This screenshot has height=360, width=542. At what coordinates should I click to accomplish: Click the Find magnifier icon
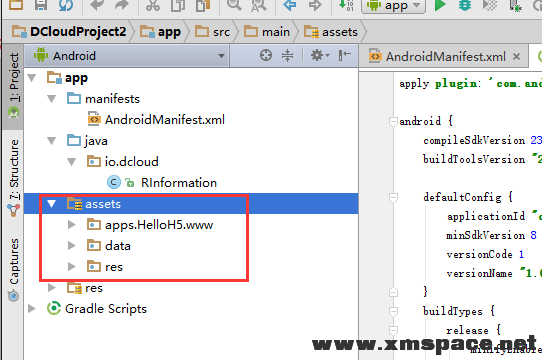pyautogui.click(x=234, y=5)
